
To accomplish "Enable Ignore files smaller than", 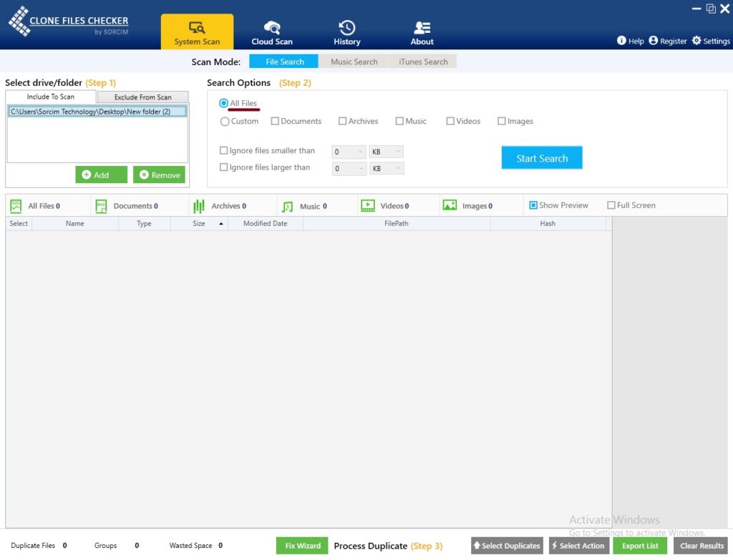I will click(x=223, y=150).
